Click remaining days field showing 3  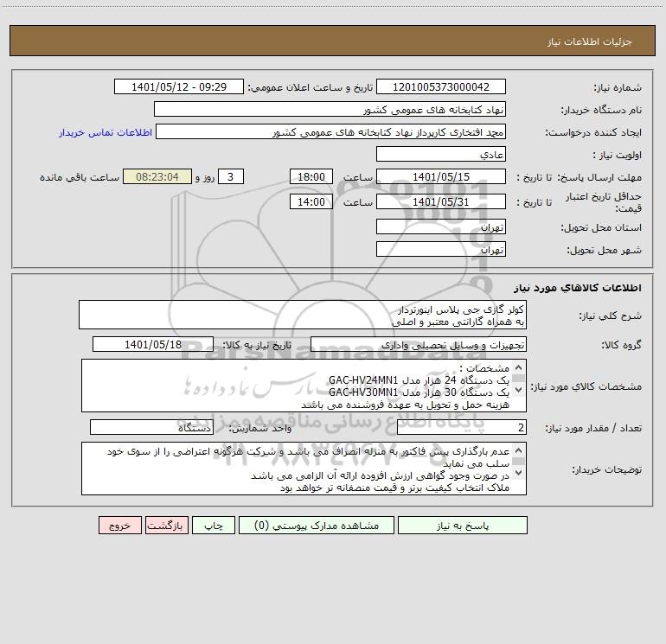coord(231,176)
